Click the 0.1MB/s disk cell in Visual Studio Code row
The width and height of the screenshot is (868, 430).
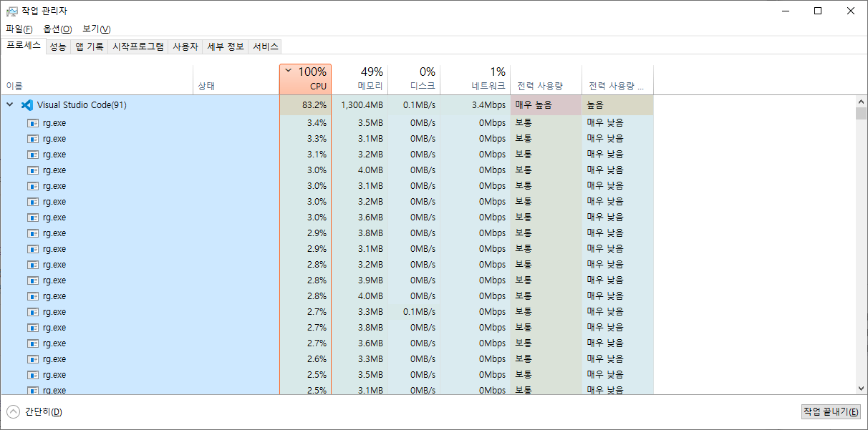coord(414,105)
